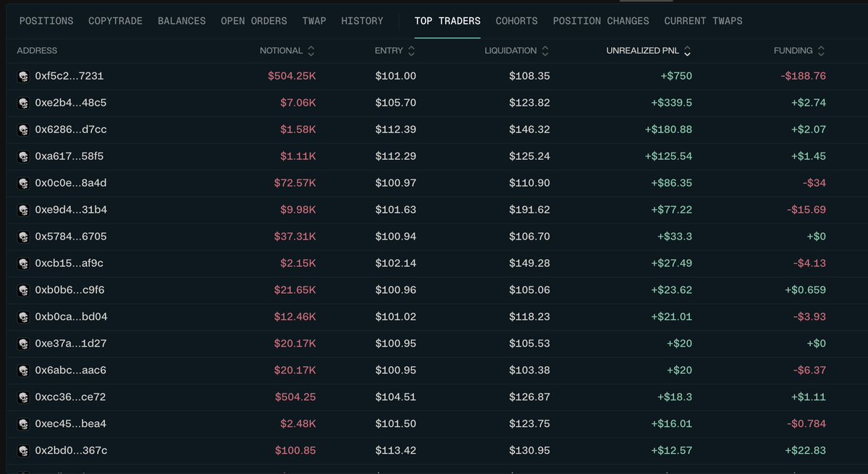Click the +$339.5 unrealized PNL
Screen dimensions: 868x474
[672, 102]
